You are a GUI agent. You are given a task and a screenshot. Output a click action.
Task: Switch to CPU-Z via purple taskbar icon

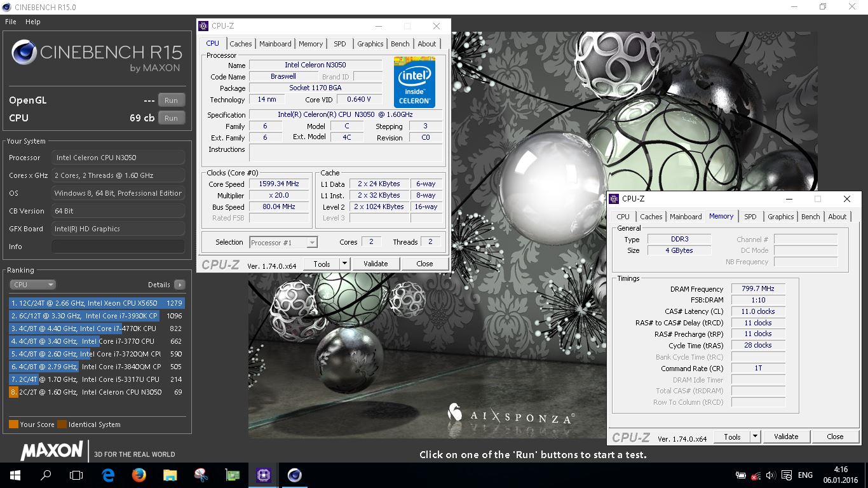pos(263,475)
